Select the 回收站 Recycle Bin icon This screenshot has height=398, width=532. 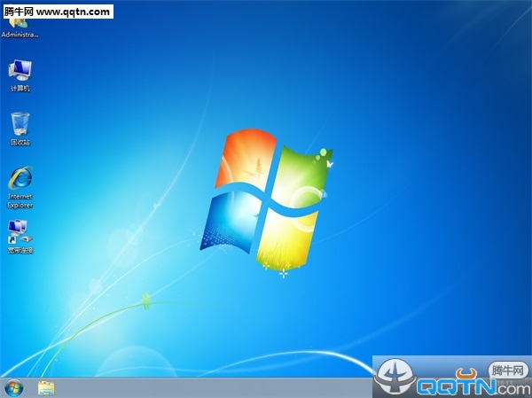click(x=20, y=129)
